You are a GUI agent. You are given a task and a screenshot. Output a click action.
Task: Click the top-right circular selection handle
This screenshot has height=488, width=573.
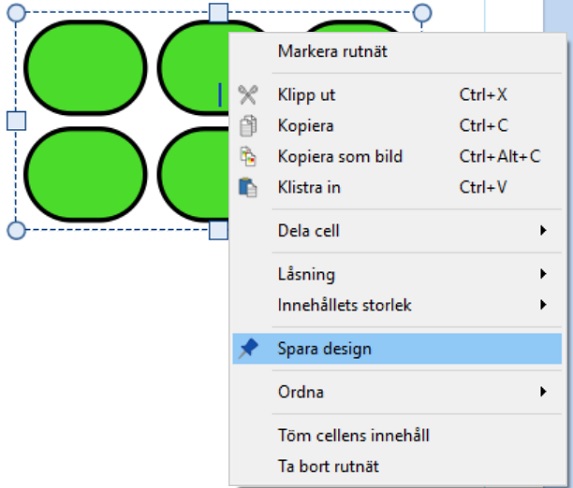[422, 13]
